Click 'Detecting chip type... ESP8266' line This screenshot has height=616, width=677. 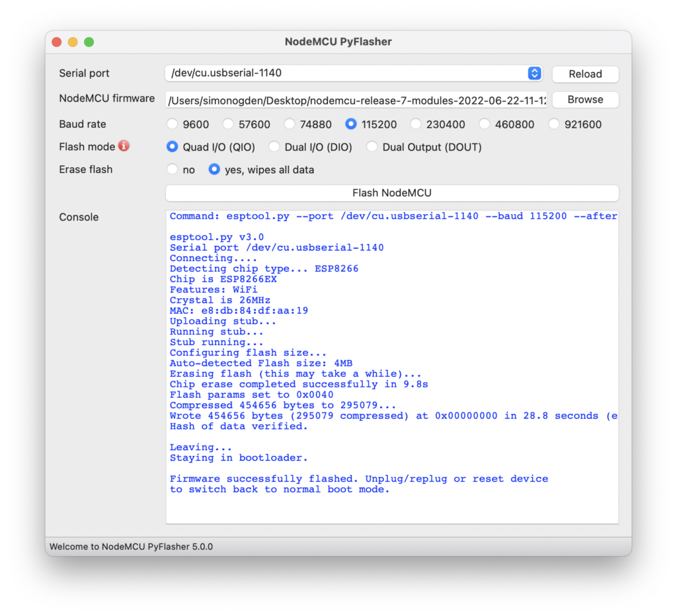(264, 269)
